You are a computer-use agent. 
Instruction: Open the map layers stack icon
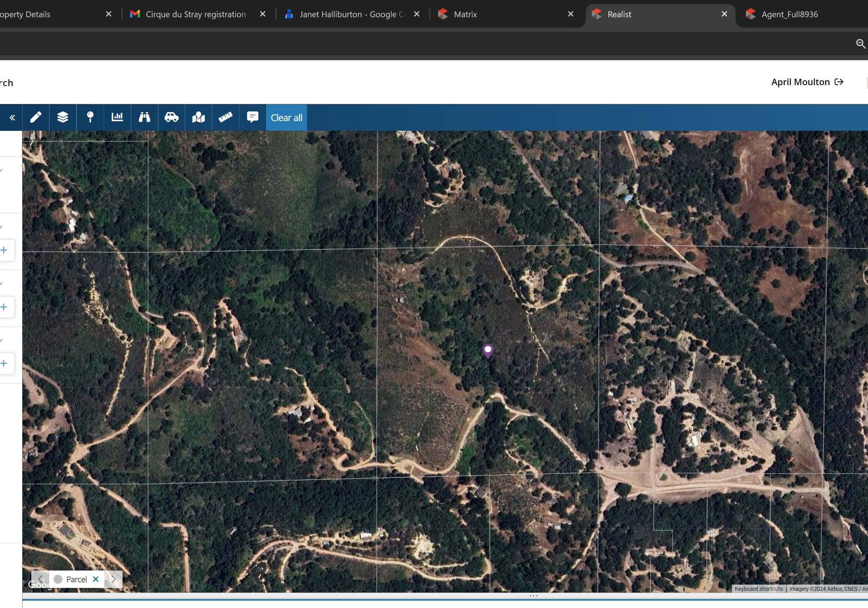(63, 118)
